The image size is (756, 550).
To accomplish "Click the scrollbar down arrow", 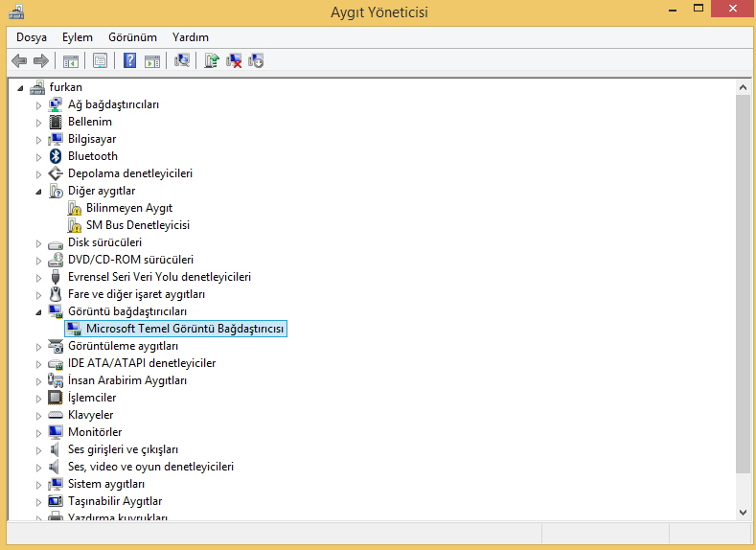I will [x=743, y=513].
